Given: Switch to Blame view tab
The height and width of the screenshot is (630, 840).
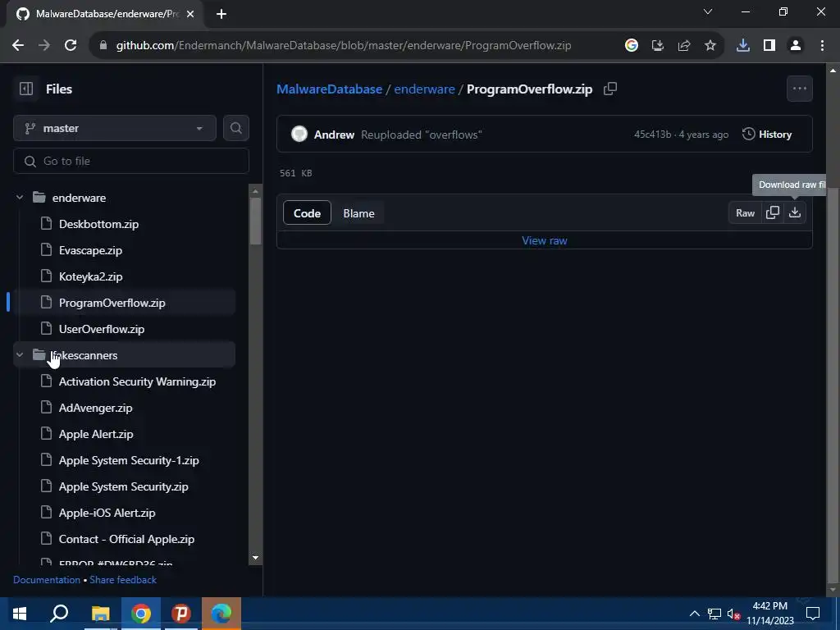Looking at the screenshot, I should pyautogui.click(x=358, y=213).
